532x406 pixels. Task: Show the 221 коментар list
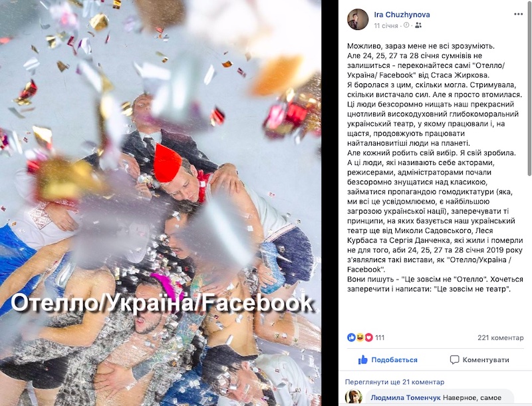pos(501,337)
